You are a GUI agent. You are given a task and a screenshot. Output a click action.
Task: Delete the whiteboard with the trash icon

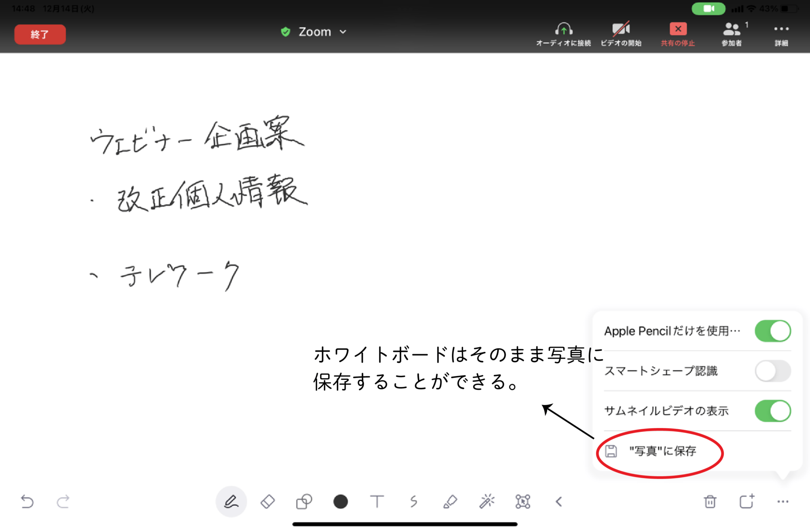tap(710, 502)
